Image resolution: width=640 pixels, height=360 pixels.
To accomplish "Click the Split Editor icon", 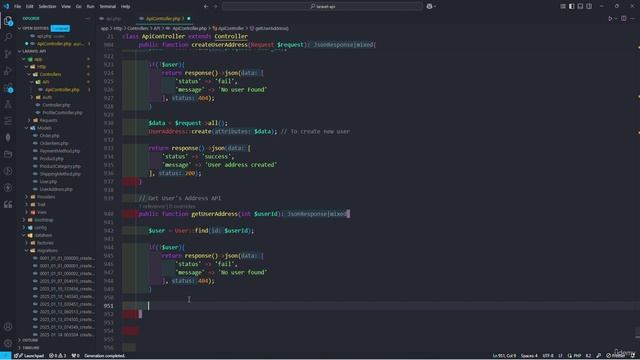I will tap(624, 18).
